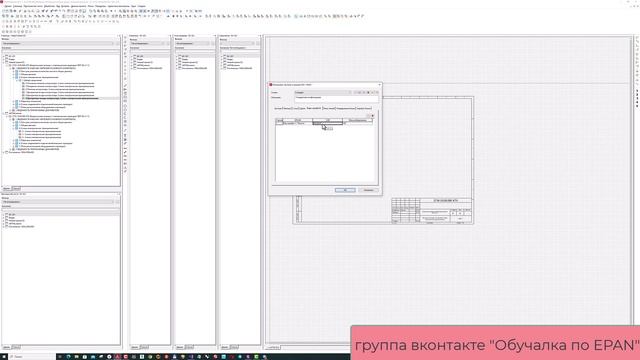Confirm the dialog with the OK button
This screenshot has height=360, width=640.
click(345, 190)
